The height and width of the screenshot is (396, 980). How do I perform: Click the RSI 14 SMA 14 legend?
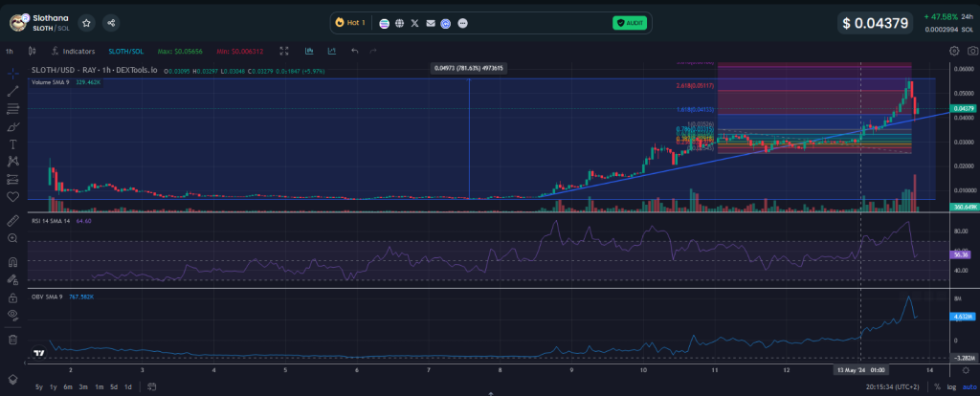click(62, 221)
